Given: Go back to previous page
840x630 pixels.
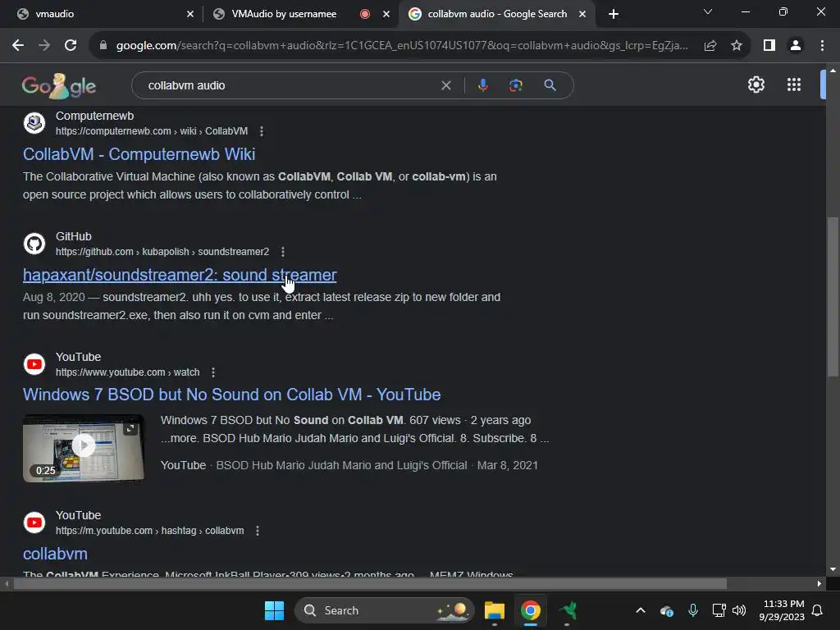Looking at the screenshot, I should pyautogui.click(x=18, y=46).
